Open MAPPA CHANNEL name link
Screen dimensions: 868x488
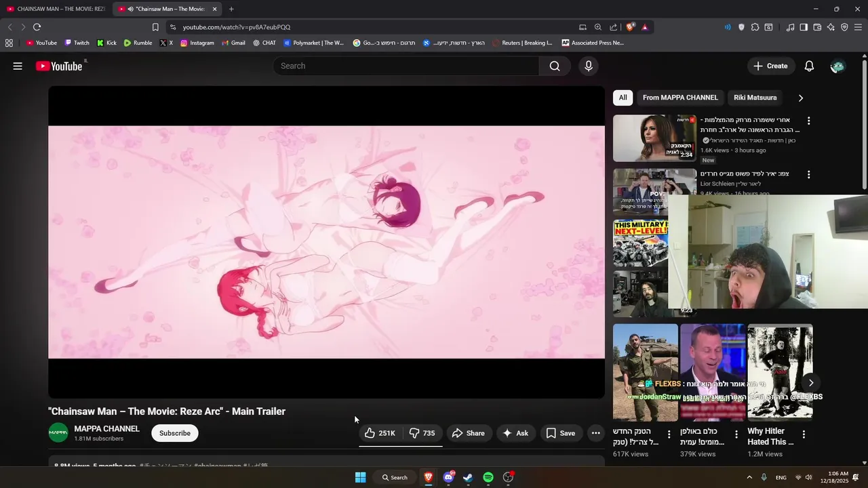pyautogui.click(x=106, y=429)
